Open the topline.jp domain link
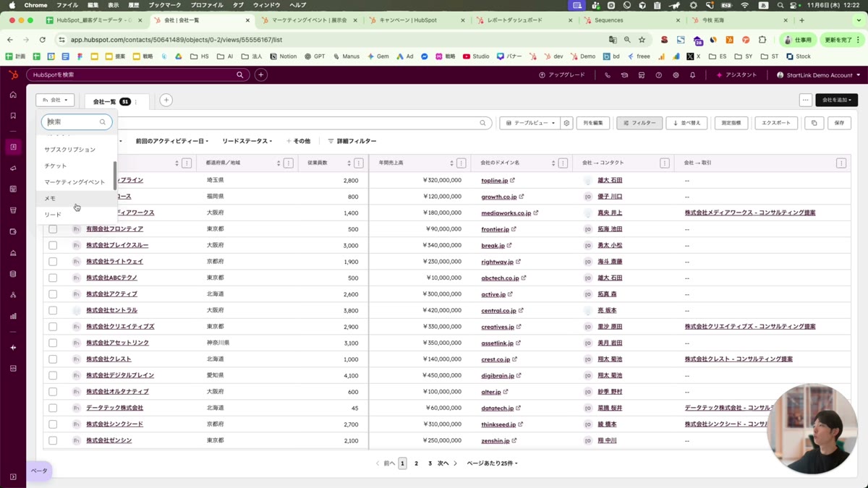868x488 pixels. 495,181
